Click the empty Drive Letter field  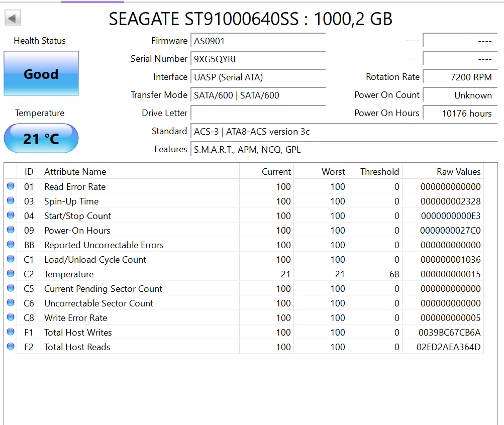pos(258,113)
